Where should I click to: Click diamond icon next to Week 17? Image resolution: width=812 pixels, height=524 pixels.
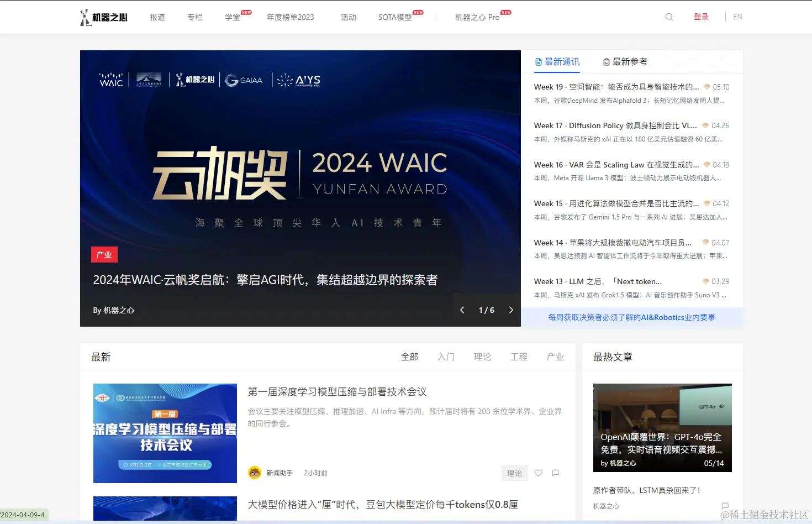[705, 125]
